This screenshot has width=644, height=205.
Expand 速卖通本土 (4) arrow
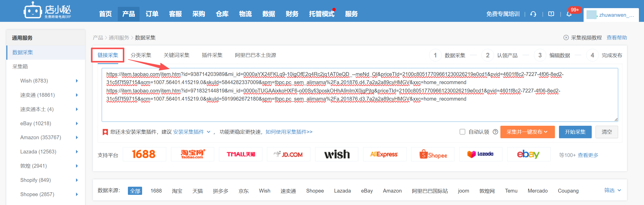coord(77,109)
